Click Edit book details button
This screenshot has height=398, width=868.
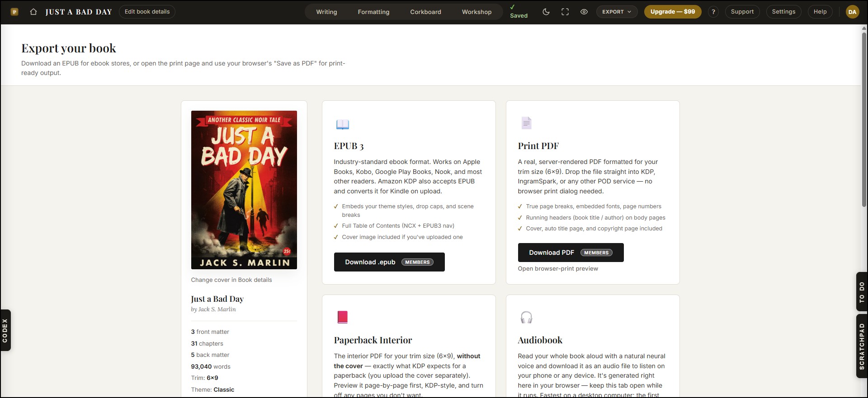point(147,12)
